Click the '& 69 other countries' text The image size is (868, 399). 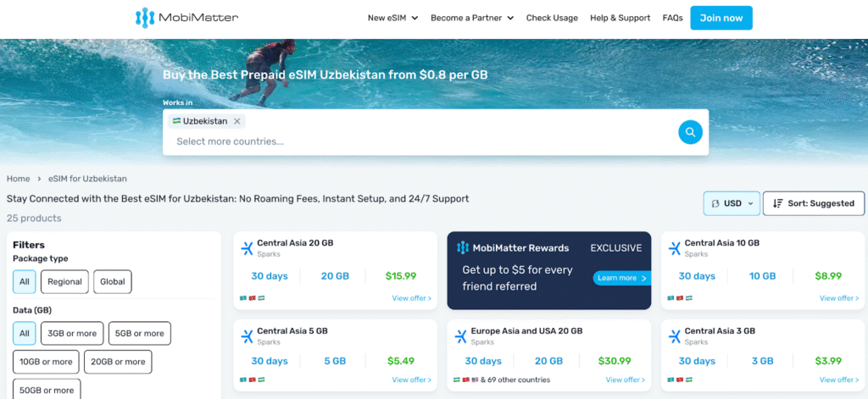click(515, 380)
